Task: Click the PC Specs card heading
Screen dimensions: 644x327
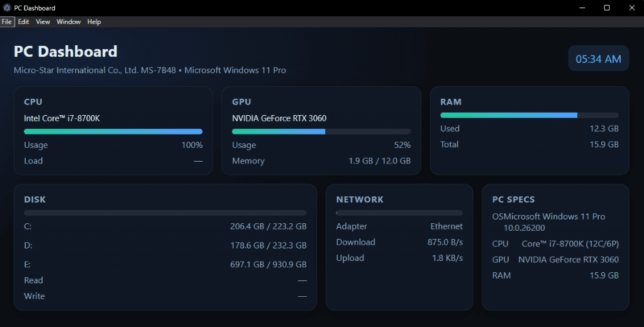Action: pos(513,199)
